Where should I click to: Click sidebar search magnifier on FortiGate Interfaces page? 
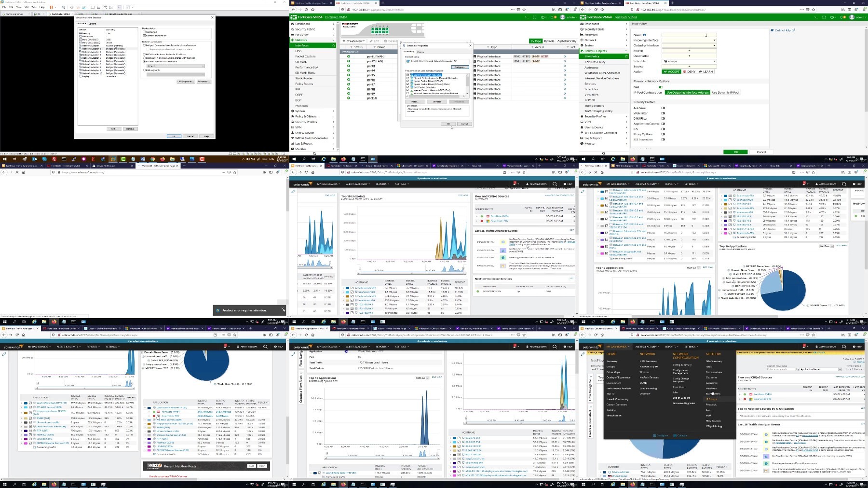(x=314, y=153)
